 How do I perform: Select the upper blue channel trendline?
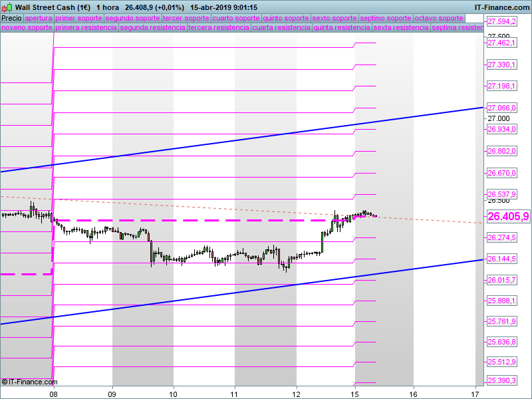241,140
